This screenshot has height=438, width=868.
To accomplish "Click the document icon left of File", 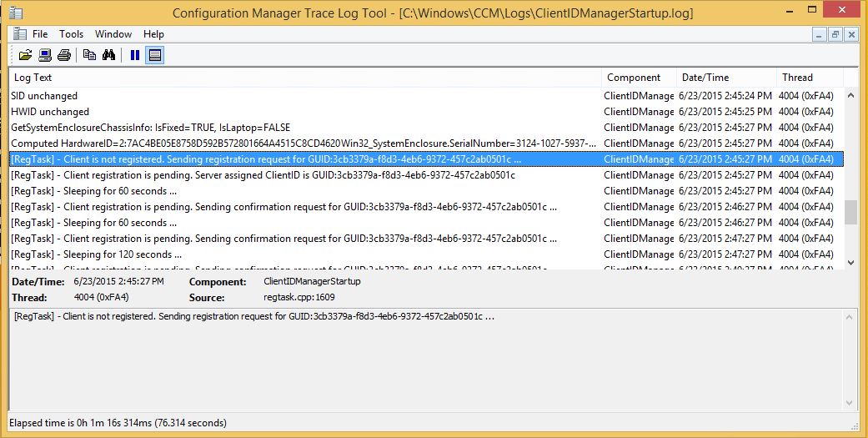I will coord(18,34).
